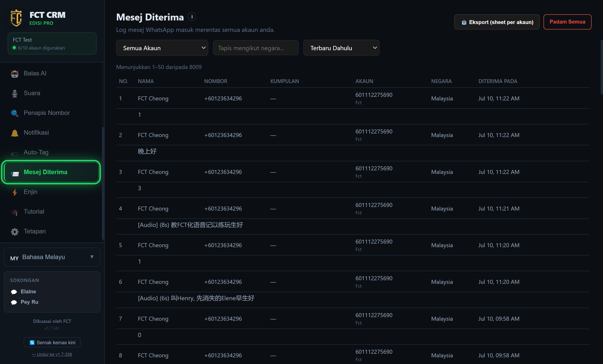Click the chat bubble icon next to Elaine
603x364 pixels.
[14, 292]
